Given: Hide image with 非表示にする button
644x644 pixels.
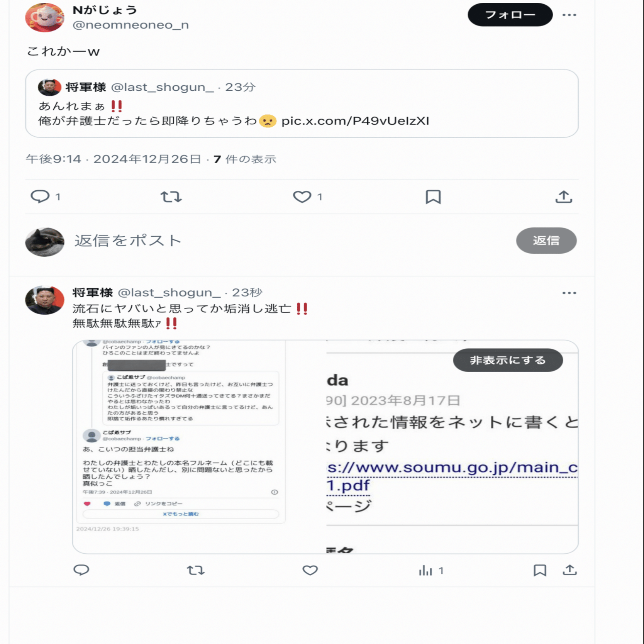Looking at the screenshot, I should [508, 360].
